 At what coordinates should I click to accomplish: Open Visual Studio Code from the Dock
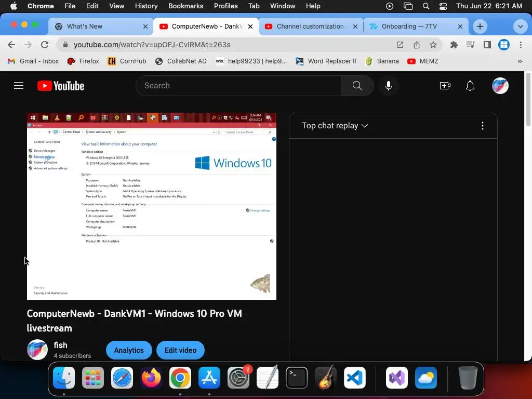pyautogui.click(x=354, y=378)
